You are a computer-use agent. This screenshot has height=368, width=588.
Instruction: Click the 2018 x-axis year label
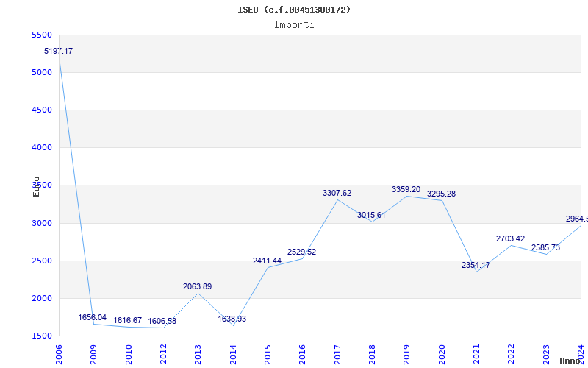click(372, 355)
